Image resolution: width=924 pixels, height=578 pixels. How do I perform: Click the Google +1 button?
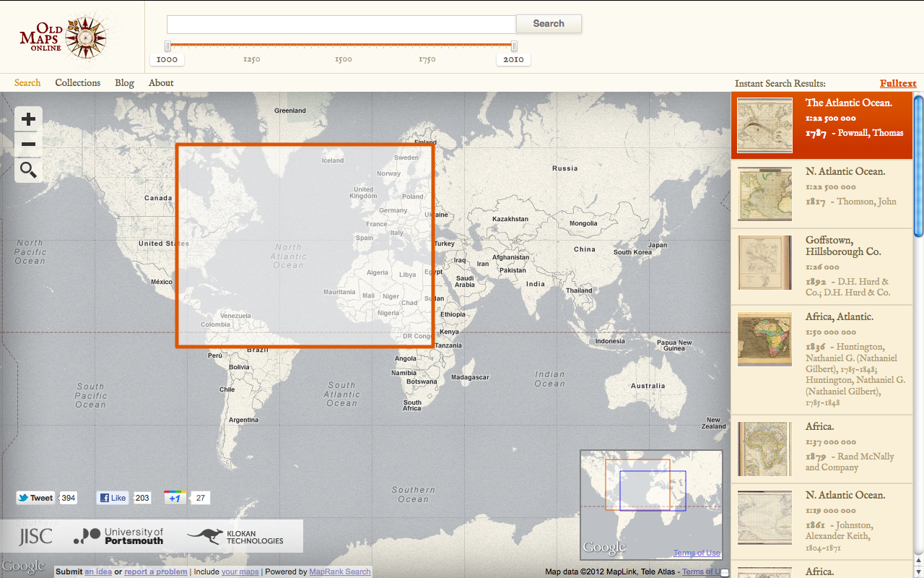click(175, 498)
